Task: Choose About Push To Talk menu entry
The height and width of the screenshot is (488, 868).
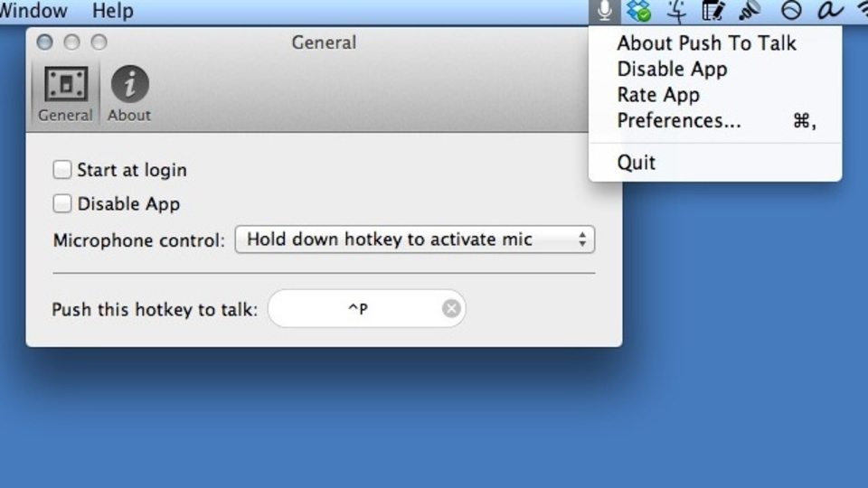Action: 706,43
